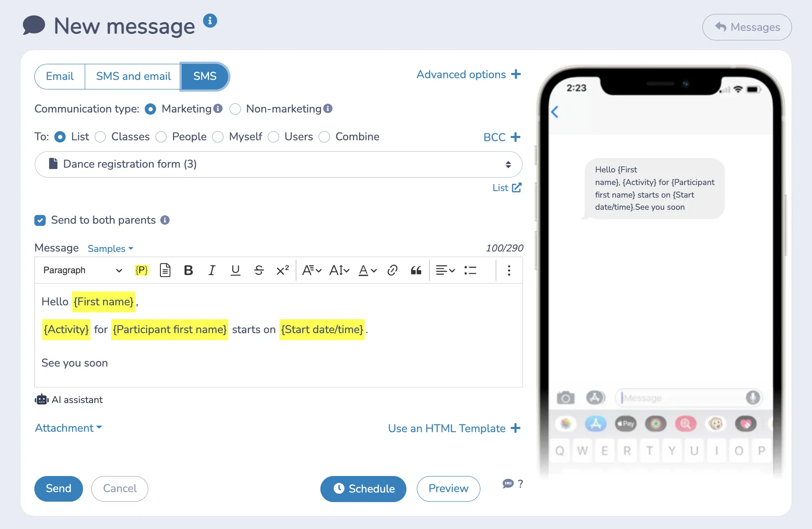The width and height of the screenshot is (812, 529).
Task: Show info about Non-marketing communication type
Action: 328,109
